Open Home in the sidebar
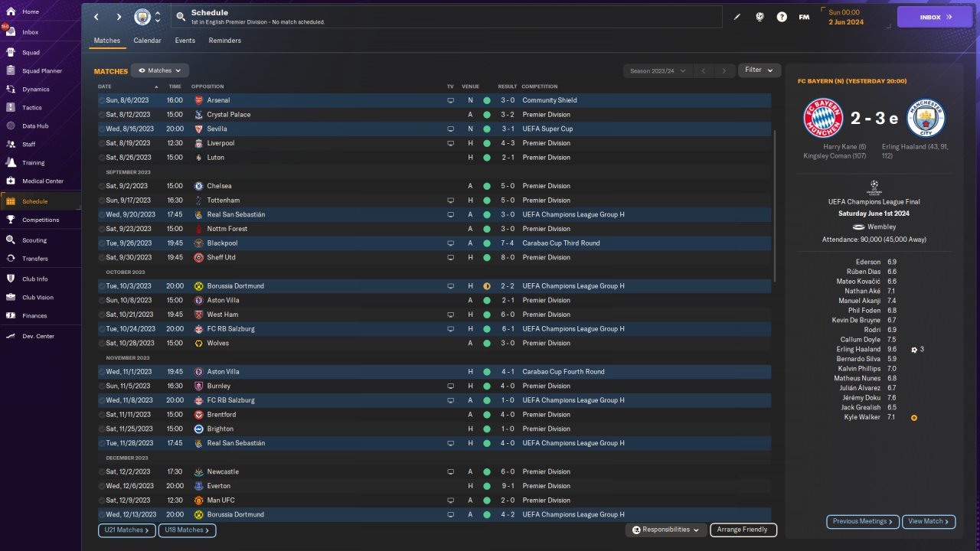 [x=40, y=12]
